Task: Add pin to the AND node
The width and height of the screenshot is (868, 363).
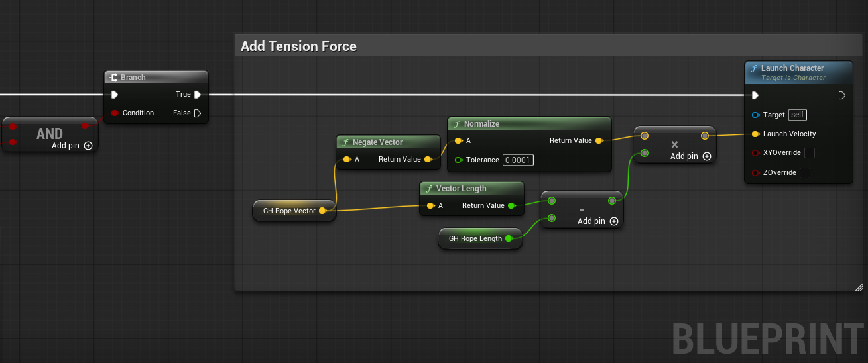Action: [x=88, y=146]
